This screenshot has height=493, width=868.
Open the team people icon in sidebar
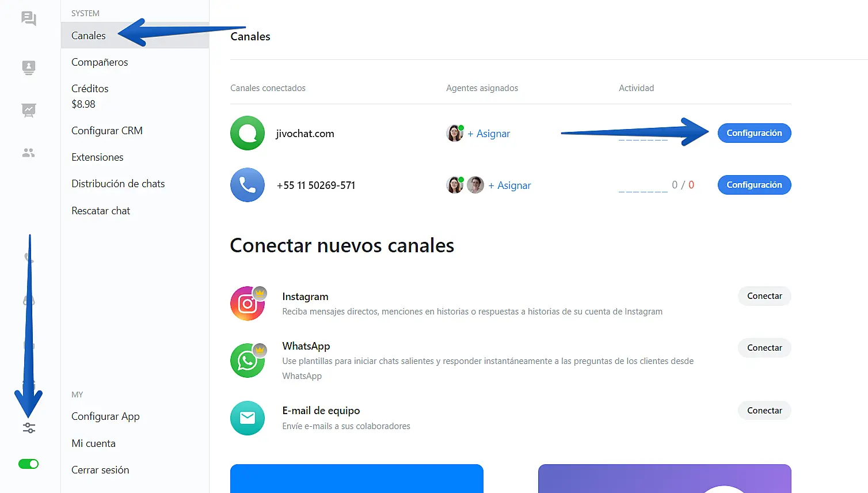(29, 153)
